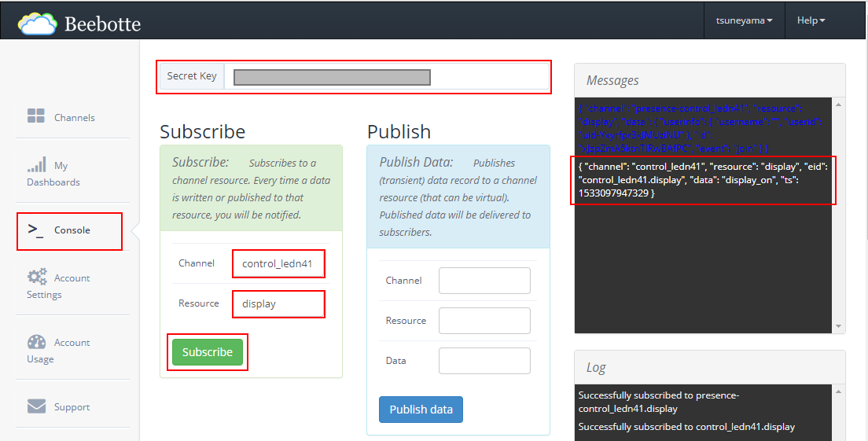Open My Dashboards from the sidebar

coord(53,174)
